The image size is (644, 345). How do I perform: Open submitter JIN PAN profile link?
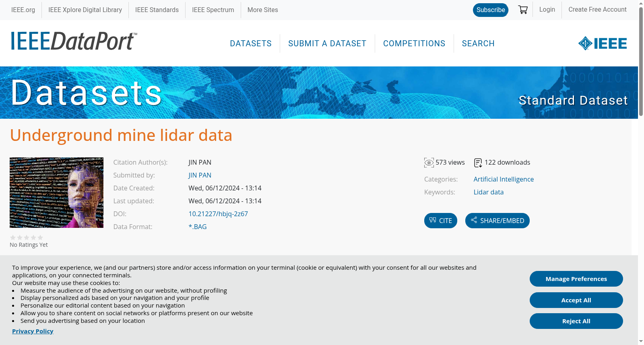pos(200,176)
